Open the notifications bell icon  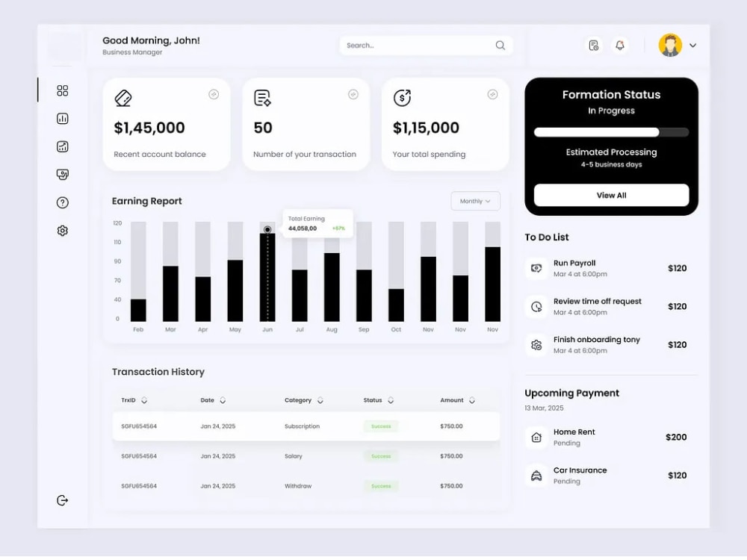point(620,46)
